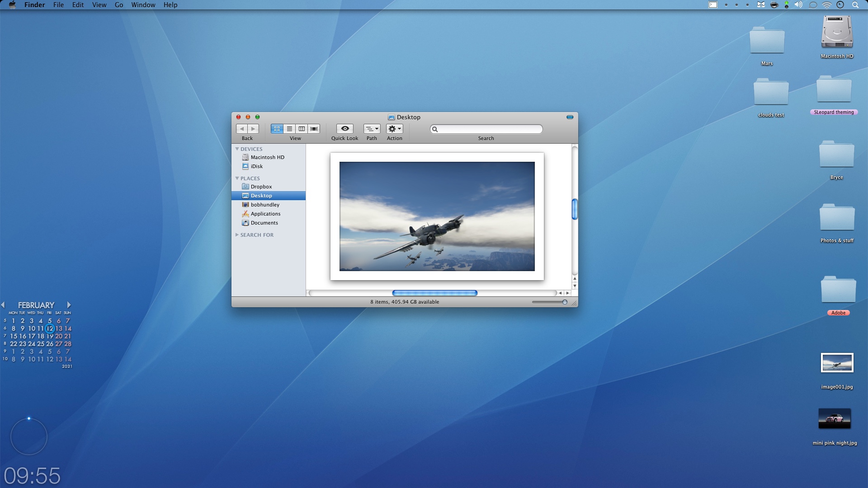Click the scroll-down arrow of vertical scrollbar
Image resolution: width=868 pixels, height=488 pixels.
(x=575, y=286)
